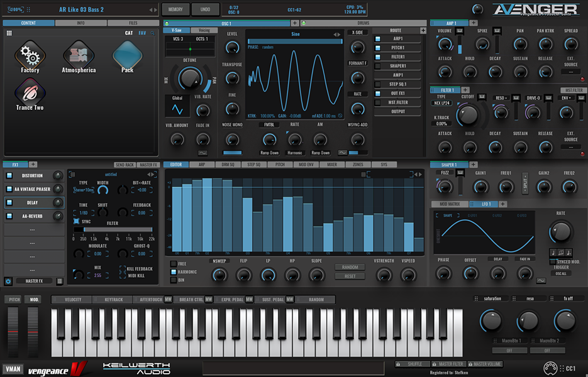
Task: Open filter type NEX LP24 selector
Action: point(443,103)
